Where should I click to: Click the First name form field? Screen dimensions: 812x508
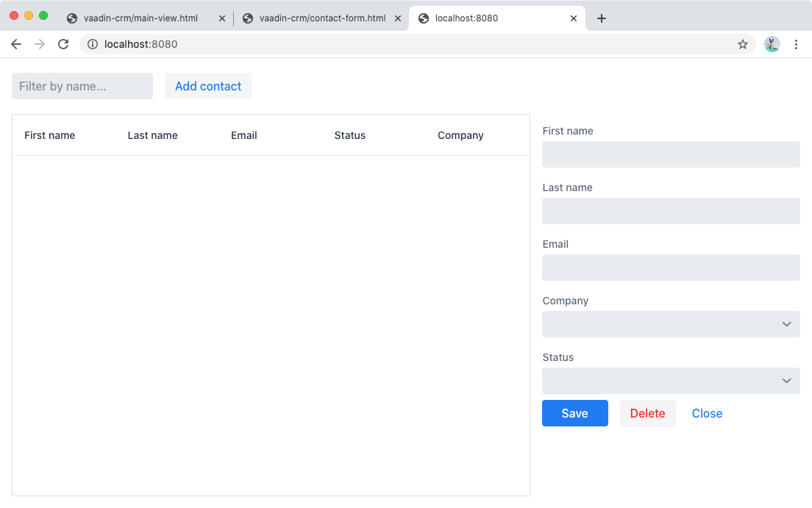point(671,154)
